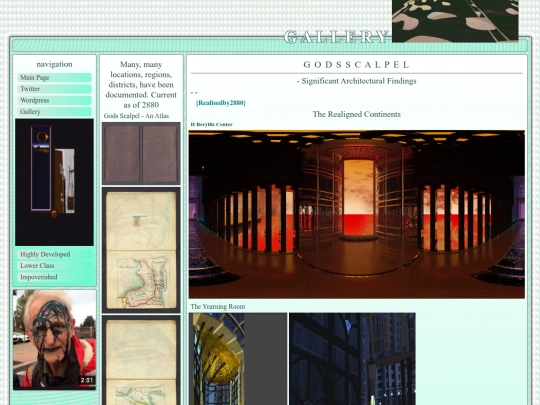
Task: Open the atlas page with pink region map
Action: pos(141,250)
